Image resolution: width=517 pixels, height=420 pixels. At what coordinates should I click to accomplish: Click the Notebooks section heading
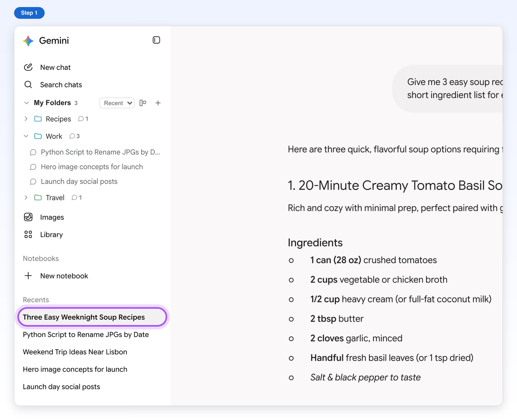[x=41, y=258]
